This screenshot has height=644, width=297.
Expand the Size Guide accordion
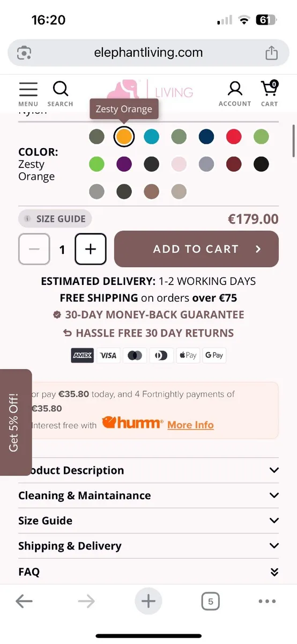point(148,521)
